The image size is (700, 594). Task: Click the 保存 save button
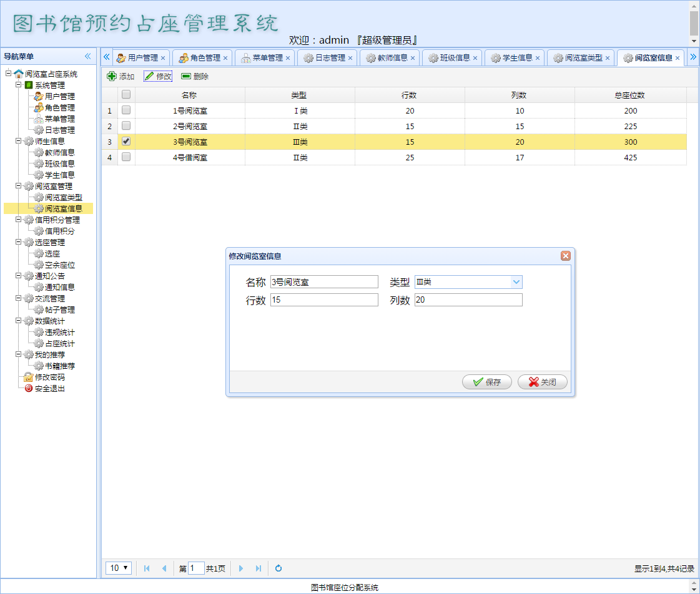(486, 382)
